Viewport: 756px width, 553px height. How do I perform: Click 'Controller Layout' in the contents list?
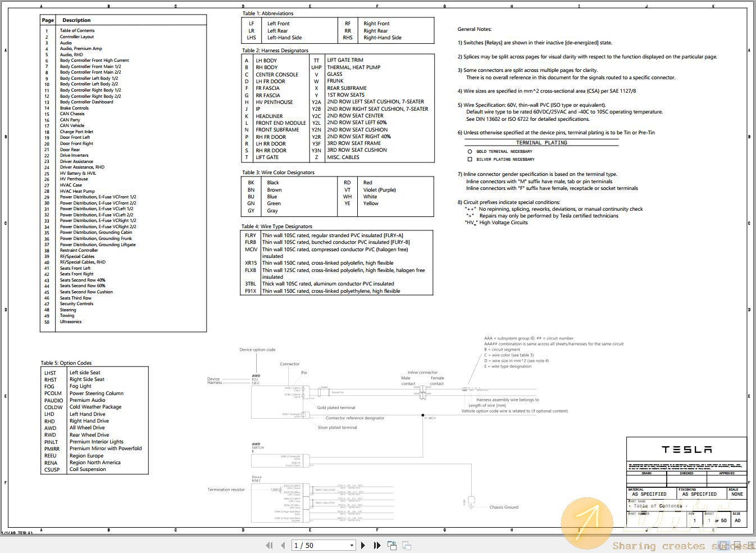tap(77, 37)
